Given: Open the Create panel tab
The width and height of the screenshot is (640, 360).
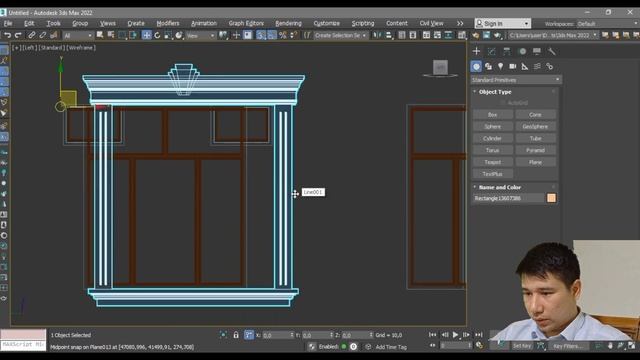Looking at the screenshot, I should point(476,51).
